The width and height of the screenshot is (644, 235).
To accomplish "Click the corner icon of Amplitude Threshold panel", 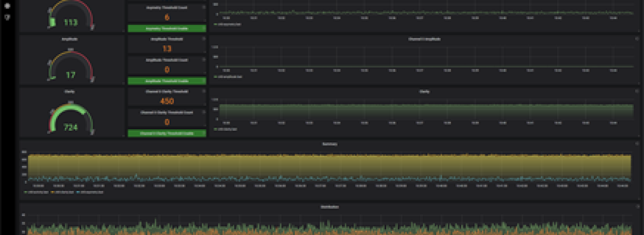I will point(204,39).
